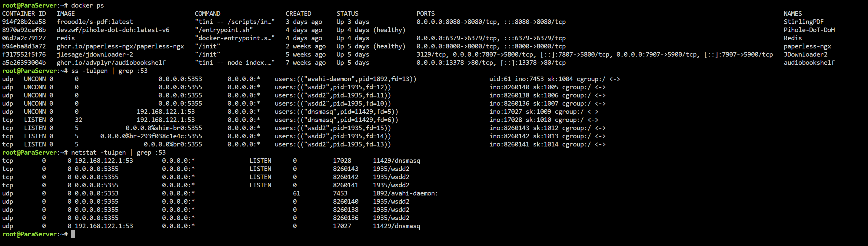Image resolution: width=868 pixels, height=246 pixels.
Task: Click the 'netstat -tulpen | grep :53' command
Action: pos(118,153)
